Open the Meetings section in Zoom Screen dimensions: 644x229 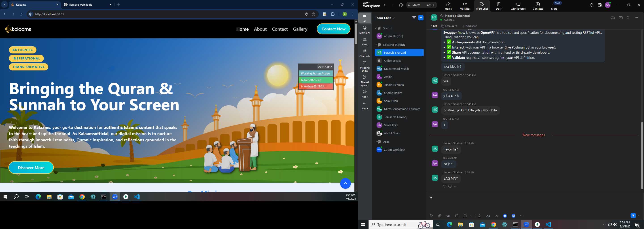click(x=465, y=6)
